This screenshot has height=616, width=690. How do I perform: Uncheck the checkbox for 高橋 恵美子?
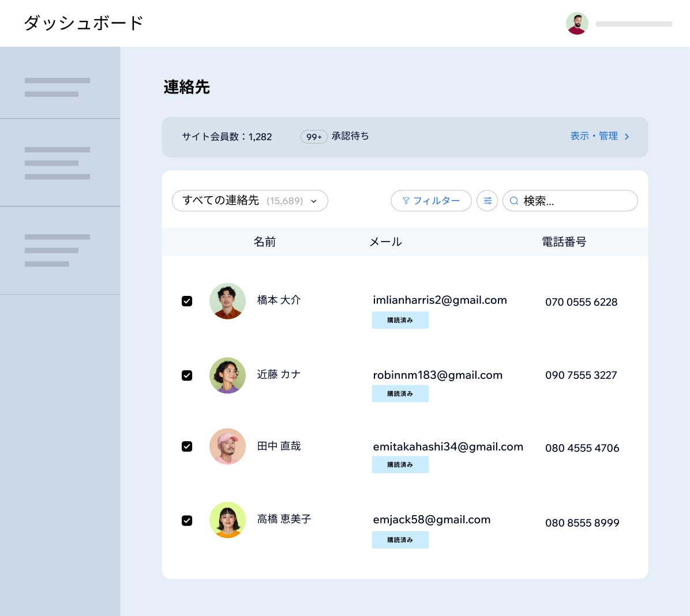[x=187, y=520]
